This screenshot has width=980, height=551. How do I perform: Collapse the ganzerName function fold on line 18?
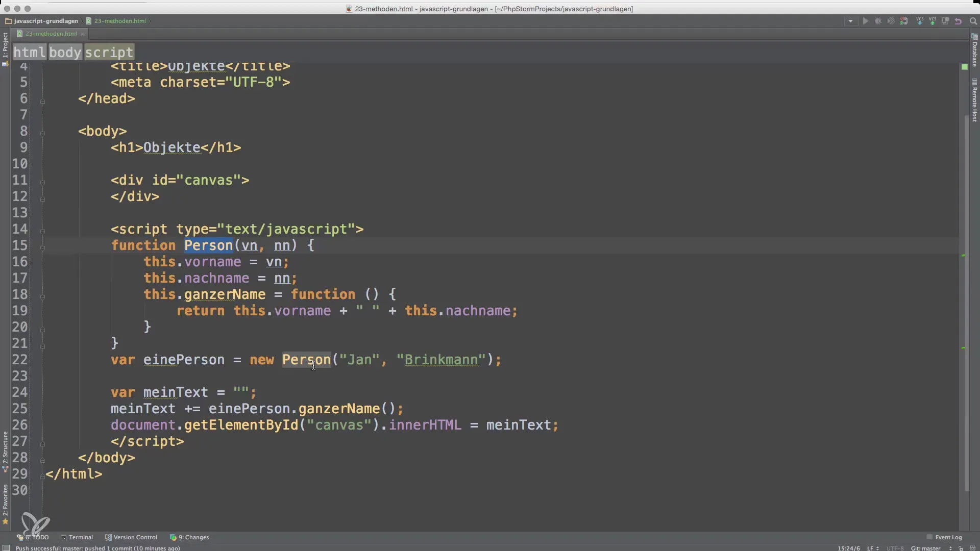[x=43, y=296]
